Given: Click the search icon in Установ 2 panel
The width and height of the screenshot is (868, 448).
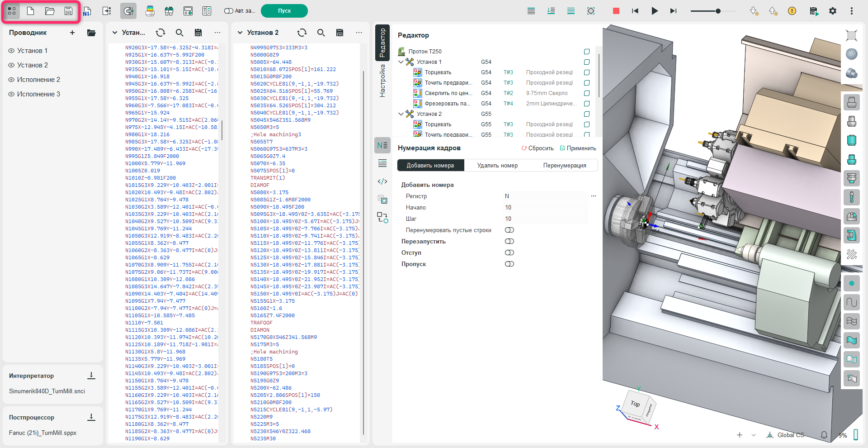Looking at the screenshot, I should [x=321, y=33].
